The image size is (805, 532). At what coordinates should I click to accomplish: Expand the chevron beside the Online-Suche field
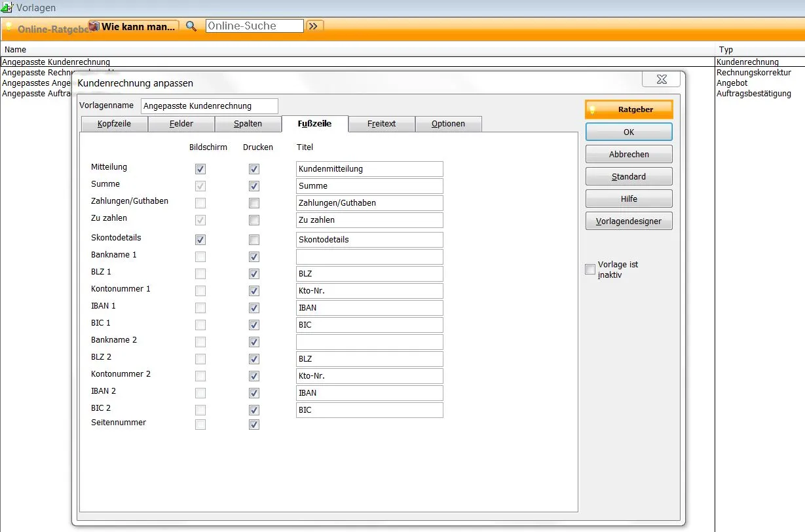pyautogui.click(x=314, y=26)
